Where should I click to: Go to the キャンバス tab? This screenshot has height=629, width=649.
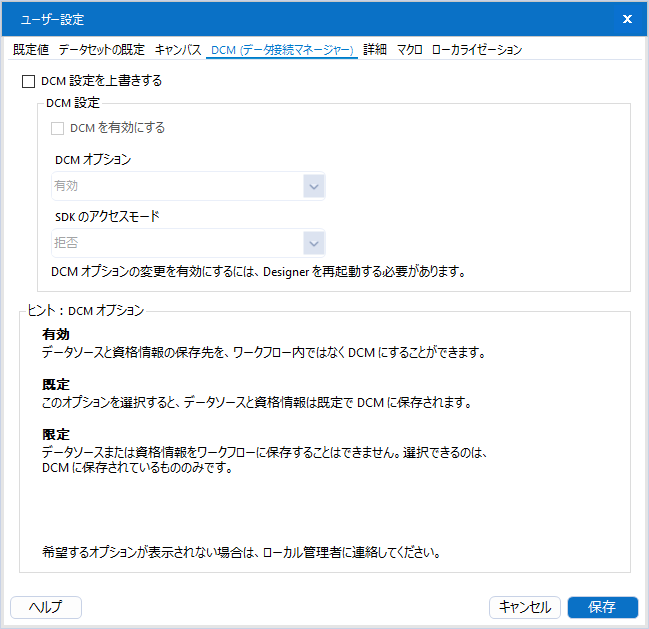pos(178,50)
